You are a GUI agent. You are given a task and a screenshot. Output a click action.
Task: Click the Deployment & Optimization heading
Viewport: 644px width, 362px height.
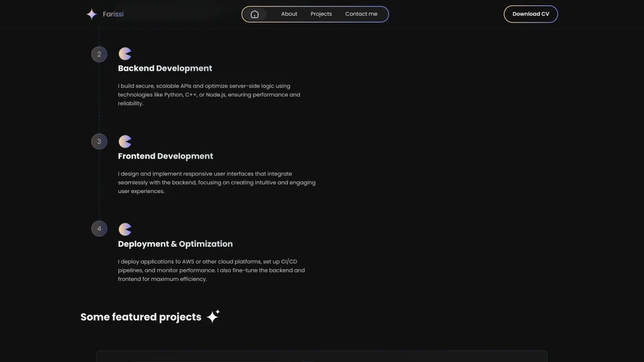coord(175,244)
